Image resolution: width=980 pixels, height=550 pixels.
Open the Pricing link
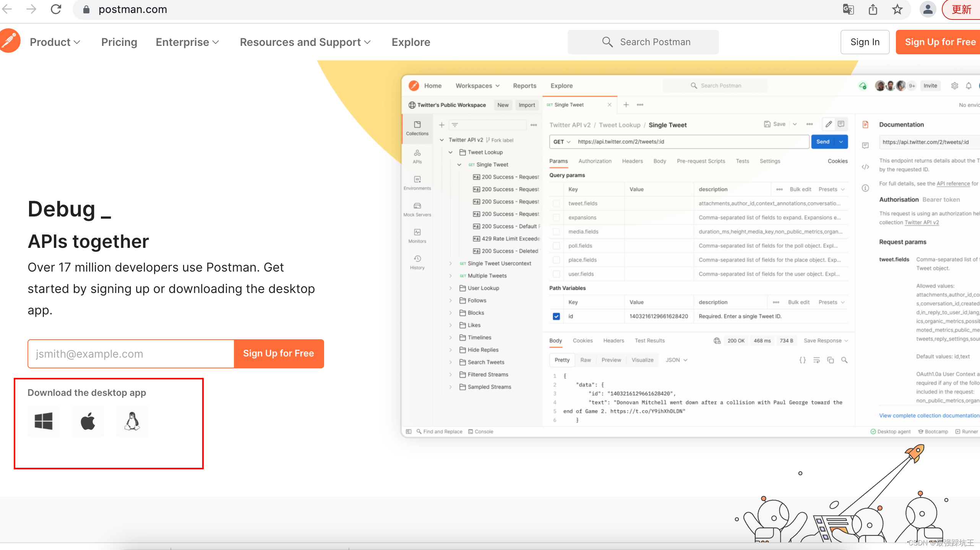click(x=119, y=42)
